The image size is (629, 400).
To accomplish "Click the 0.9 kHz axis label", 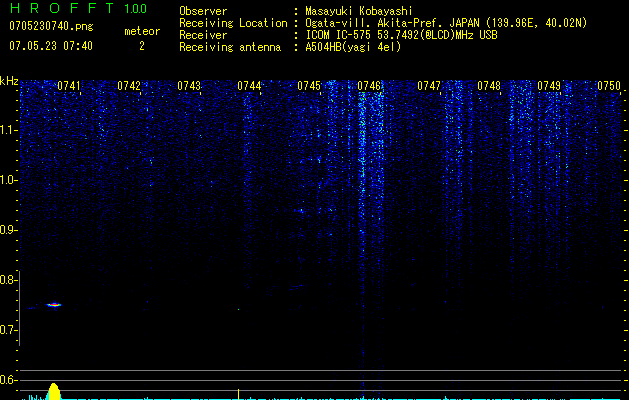I will click(x=7, y=230).
